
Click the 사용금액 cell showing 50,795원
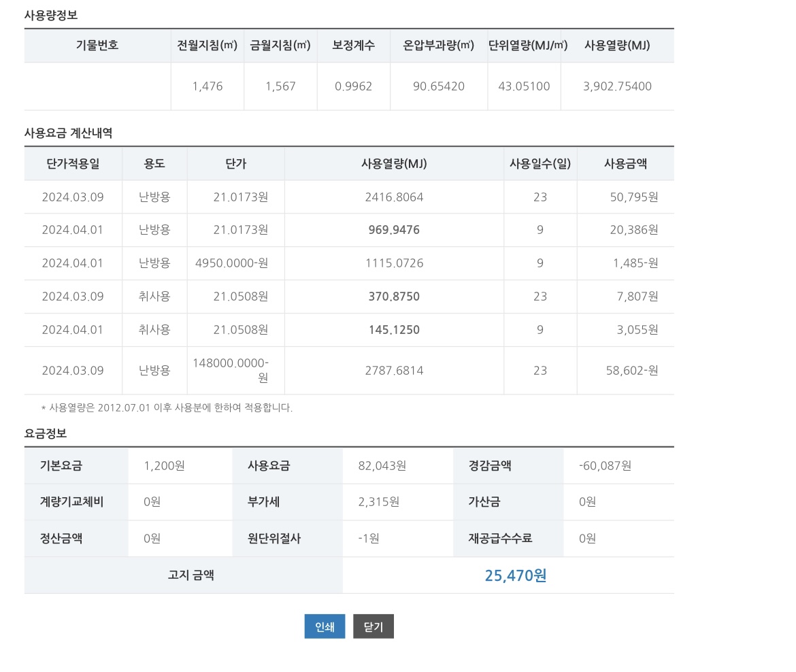point(633,197)
